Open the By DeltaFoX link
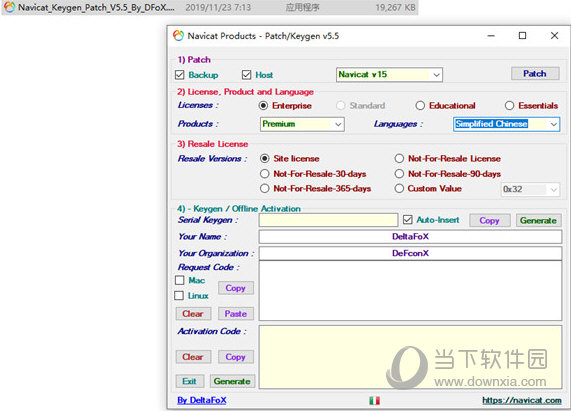571x411 pixels. [x=202, y=400]
